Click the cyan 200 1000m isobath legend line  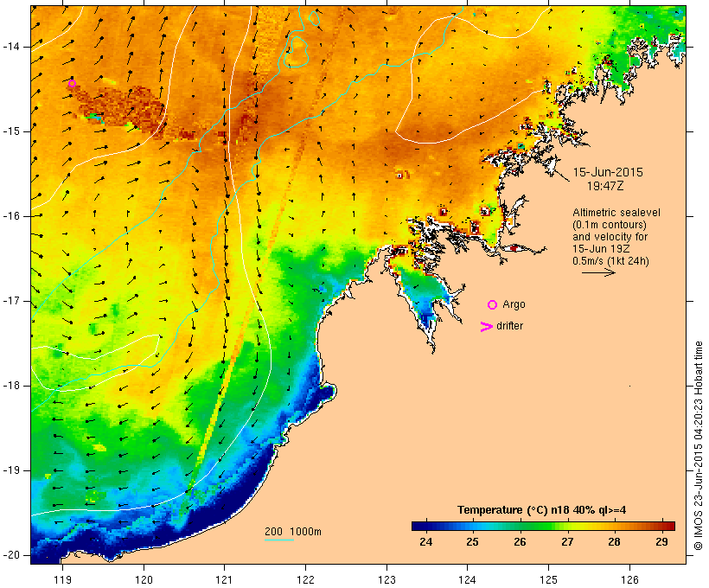279,540
